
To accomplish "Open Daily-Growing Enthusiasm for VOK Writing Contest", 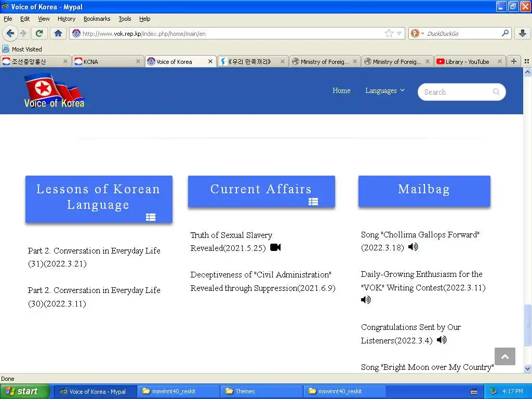I will 423,281.
